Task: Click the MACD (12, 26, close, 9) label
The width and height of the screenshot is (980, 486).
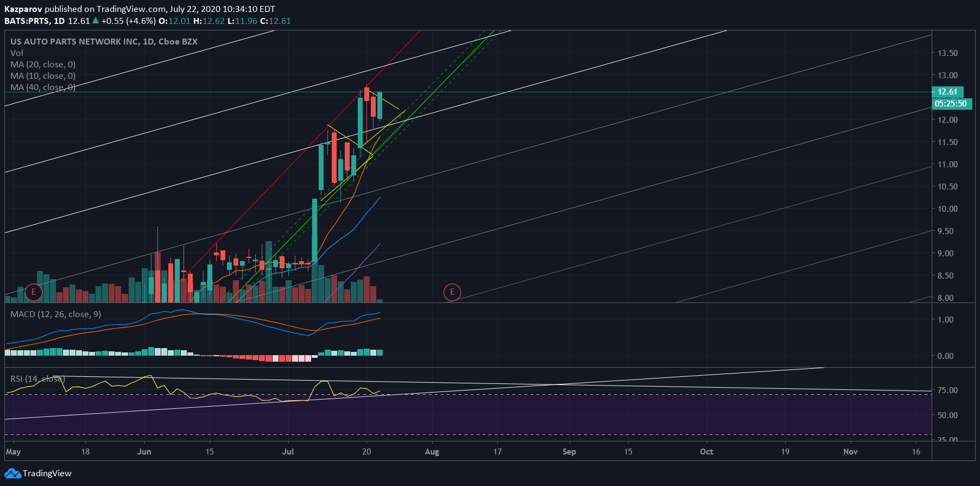Action: pos(55,314)
